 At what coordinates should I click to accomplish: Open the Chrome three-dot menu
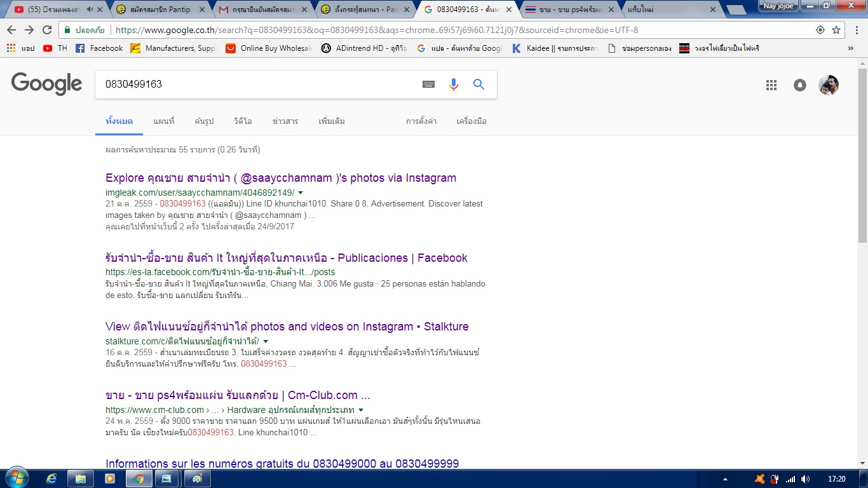856,30
